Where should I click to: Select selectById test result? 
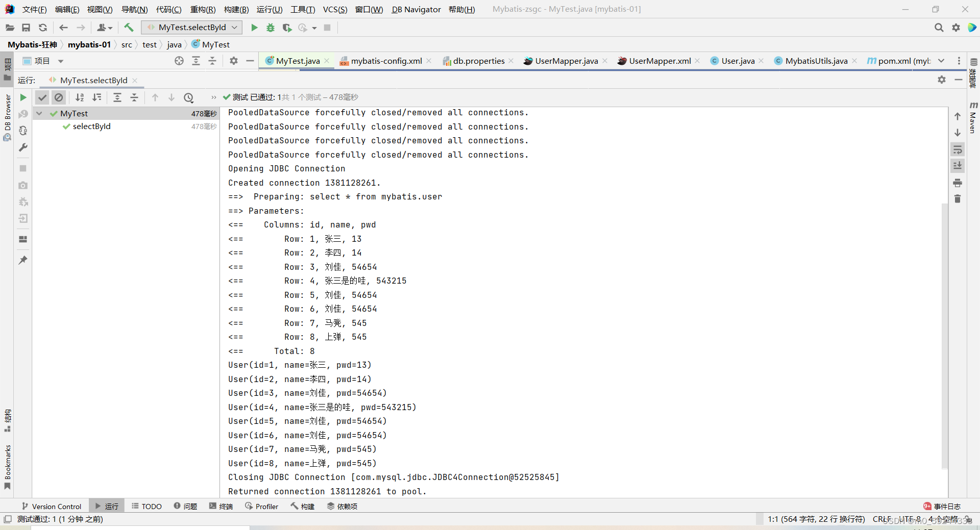[x=92, y=127]
